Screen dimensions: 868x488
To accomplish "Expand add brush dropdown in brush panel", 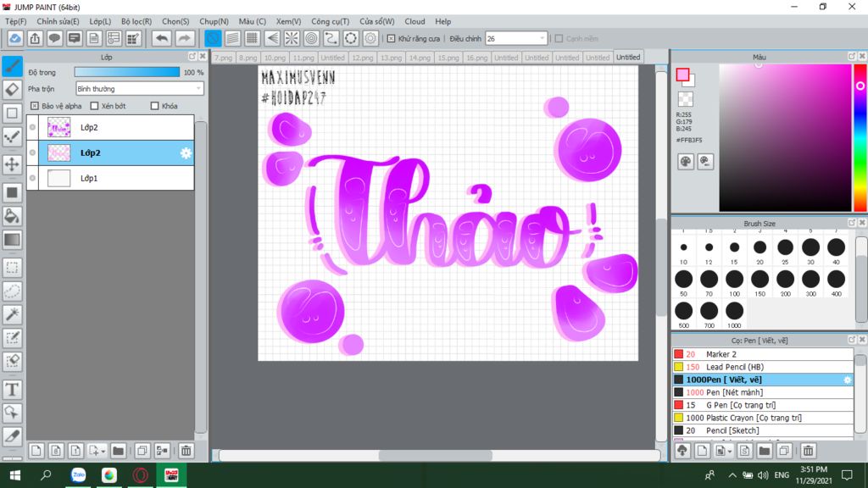I will [x=730, y=452].
